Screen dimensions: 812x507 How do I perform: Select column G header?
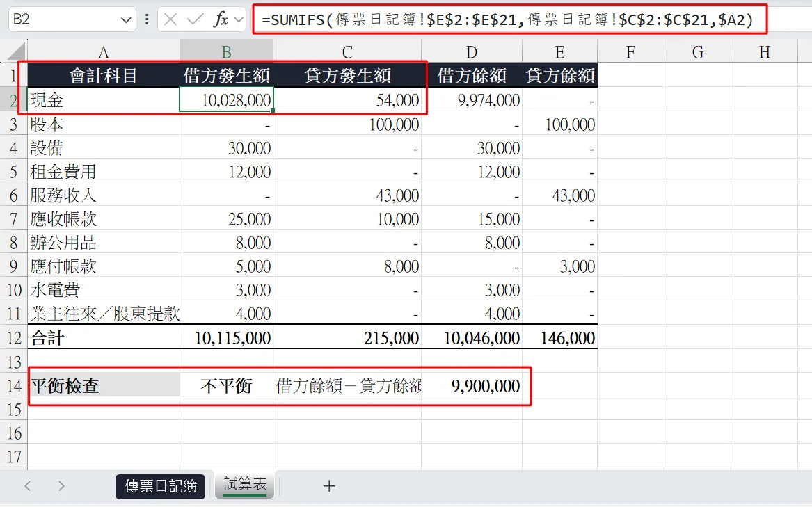698,51
